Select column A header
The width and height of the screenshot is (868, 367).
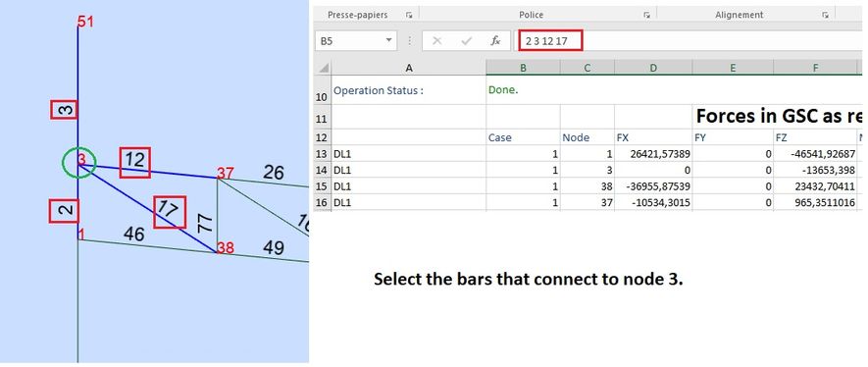pyautogui.click(x=409, y=68)
